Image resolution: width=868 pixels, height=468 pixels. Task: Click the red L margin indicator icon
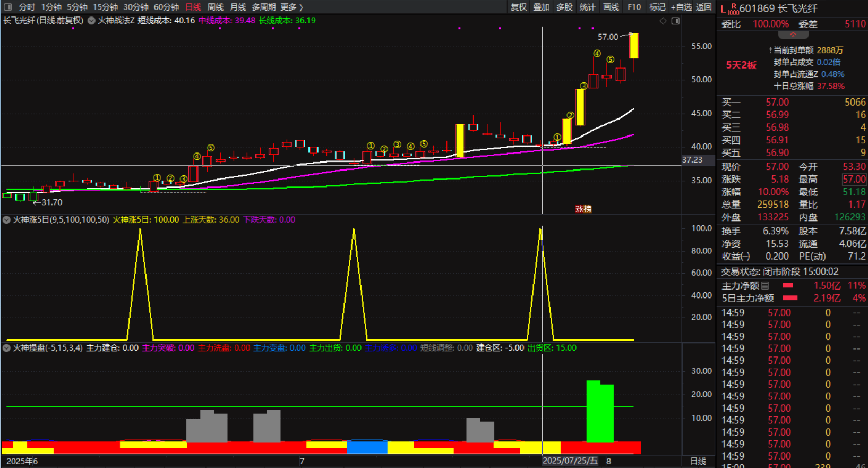pos(723,8)
